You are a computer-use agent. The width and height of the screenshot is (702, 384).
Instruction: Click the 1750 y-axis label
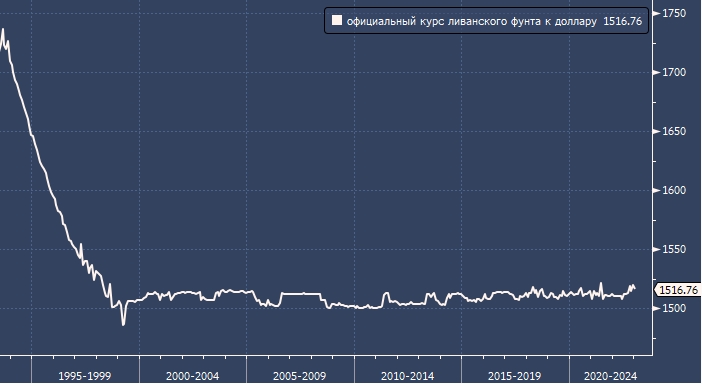[x=674, y=13]
